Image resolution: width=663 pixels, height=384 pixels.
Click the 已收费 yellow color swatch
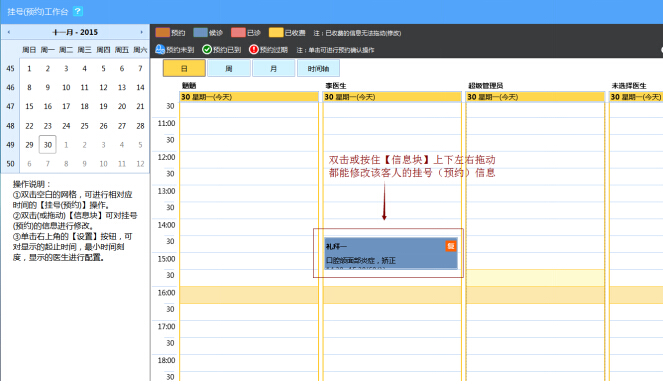tap(276, 33)
